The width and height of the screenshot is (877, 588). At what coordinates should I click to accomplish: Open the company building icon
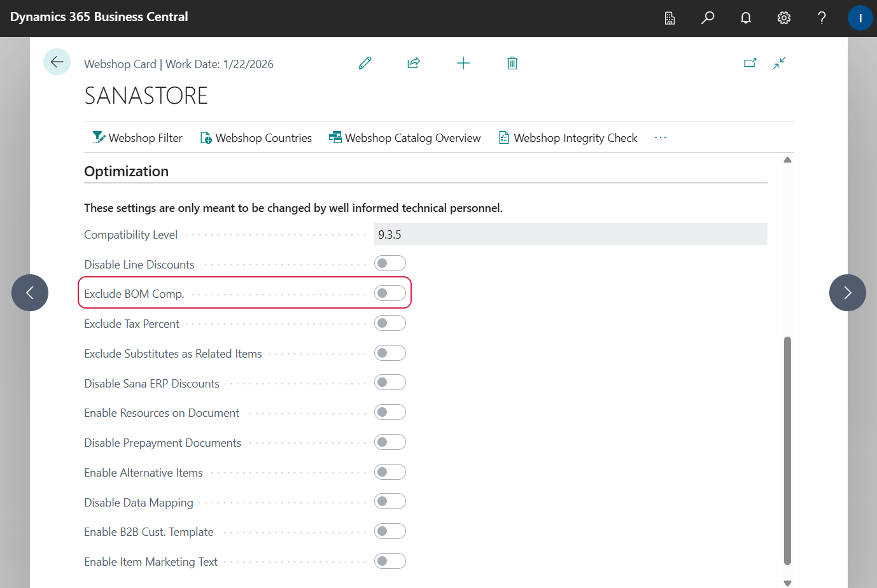click(670, 18)
